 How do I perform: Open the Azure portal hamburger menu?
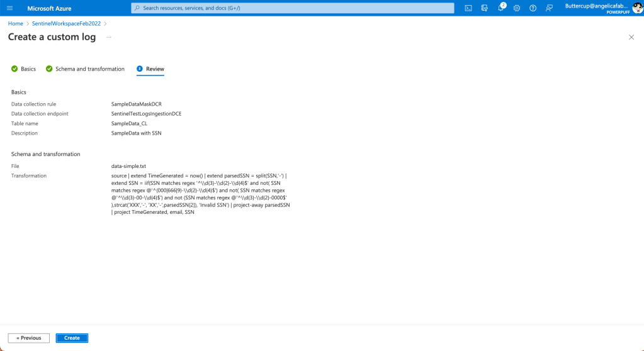point(9,8)
